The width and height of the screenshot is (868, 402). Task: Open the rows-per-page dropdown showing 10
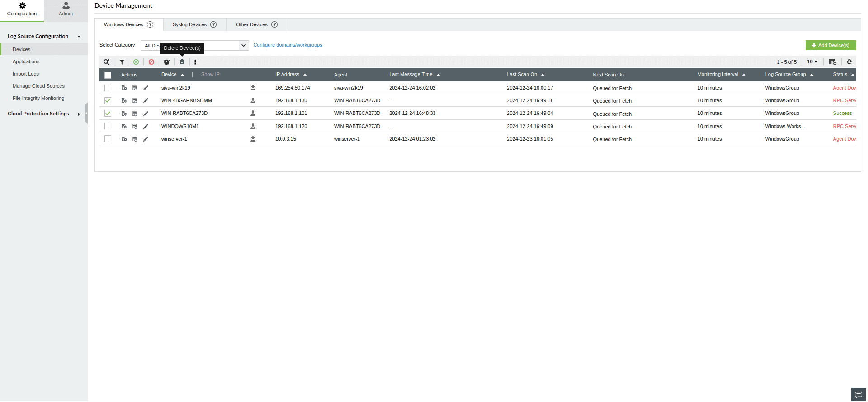[812, 62]
